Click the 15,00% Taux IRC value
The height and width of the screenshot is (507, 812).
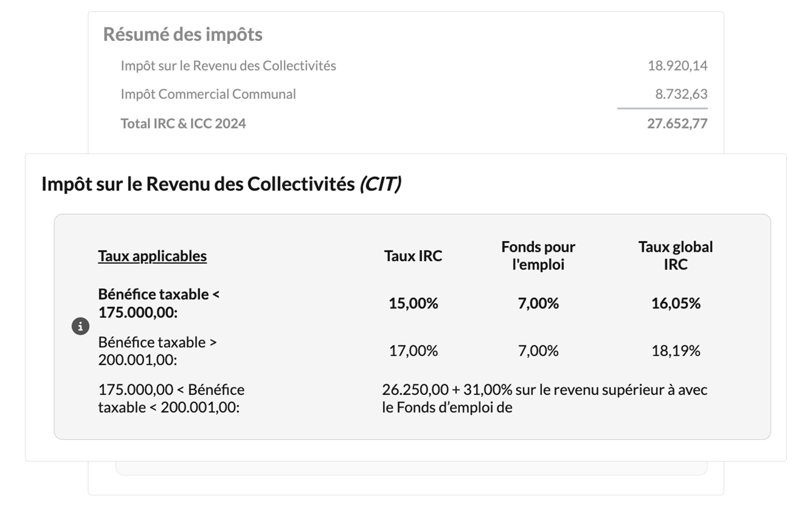[413, 303]
